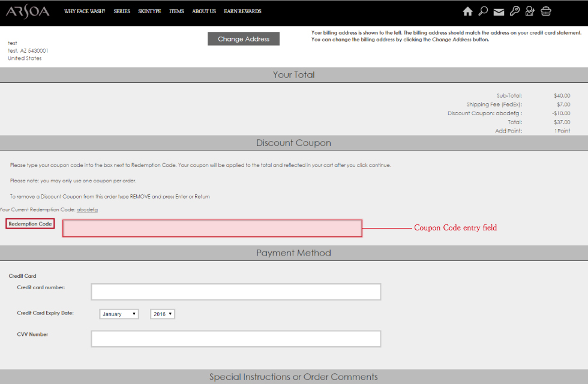Focus the Redemption Code entry field

point(212,229)
